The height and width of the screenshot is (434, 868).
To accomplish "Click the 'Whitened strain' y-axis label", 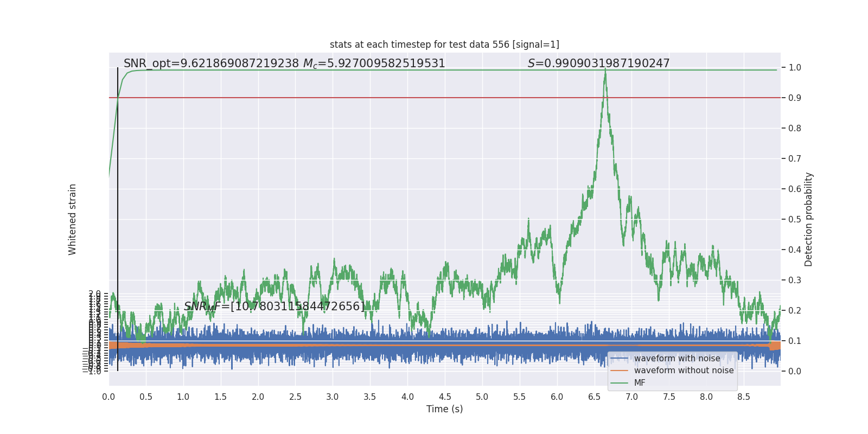I will pyautogui.click(x=73, y=219).
